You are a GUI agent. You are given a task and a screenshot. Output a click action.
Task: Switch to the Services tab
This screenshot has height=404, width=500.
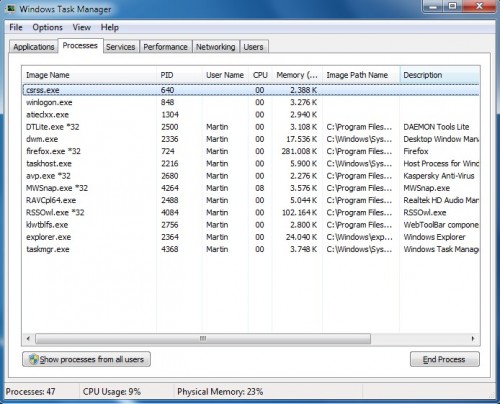click(x=121, y=47)
